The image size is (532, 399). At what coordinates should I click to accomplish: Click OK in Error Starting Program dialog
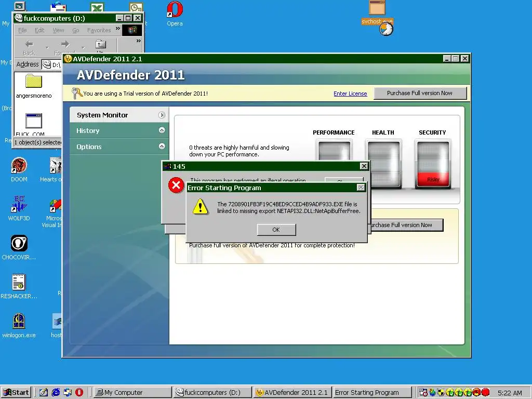pyautogui.click(x=276, y=230)
